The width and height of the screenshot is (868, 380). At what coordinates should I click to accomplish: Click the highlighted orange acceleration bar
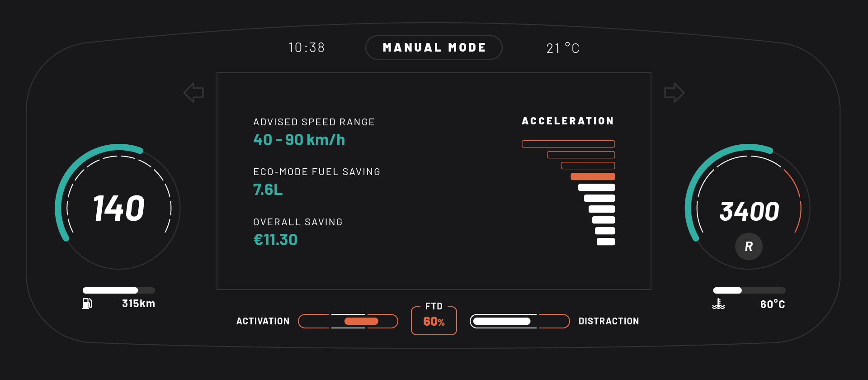click(593, 176)
